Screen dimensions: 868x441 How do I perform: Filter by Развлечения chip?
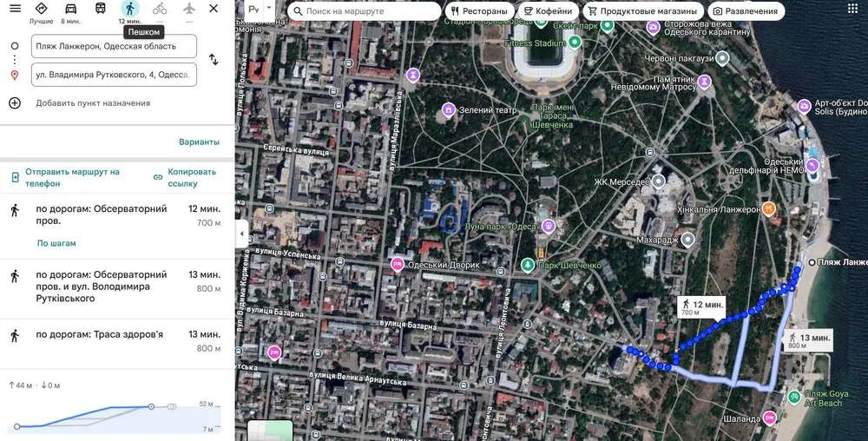click(746, 11)
